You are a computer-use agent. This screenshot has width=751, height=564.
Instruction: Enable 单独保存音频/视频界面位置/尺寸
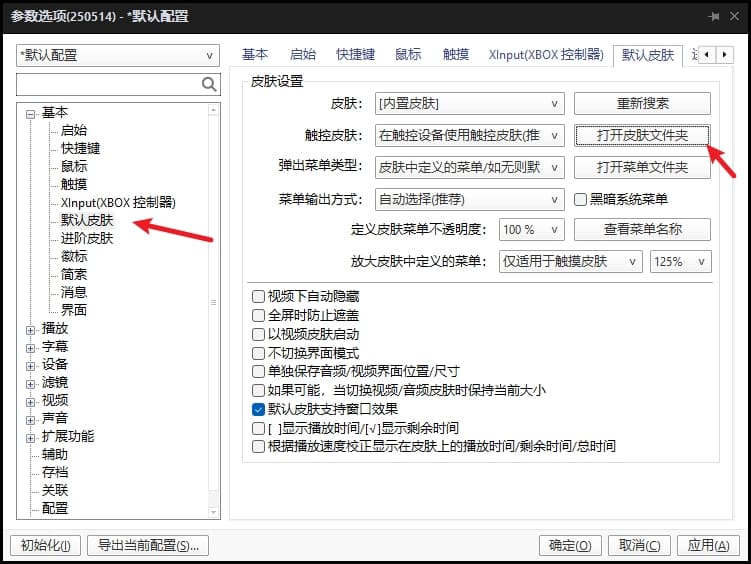point(258,372)
